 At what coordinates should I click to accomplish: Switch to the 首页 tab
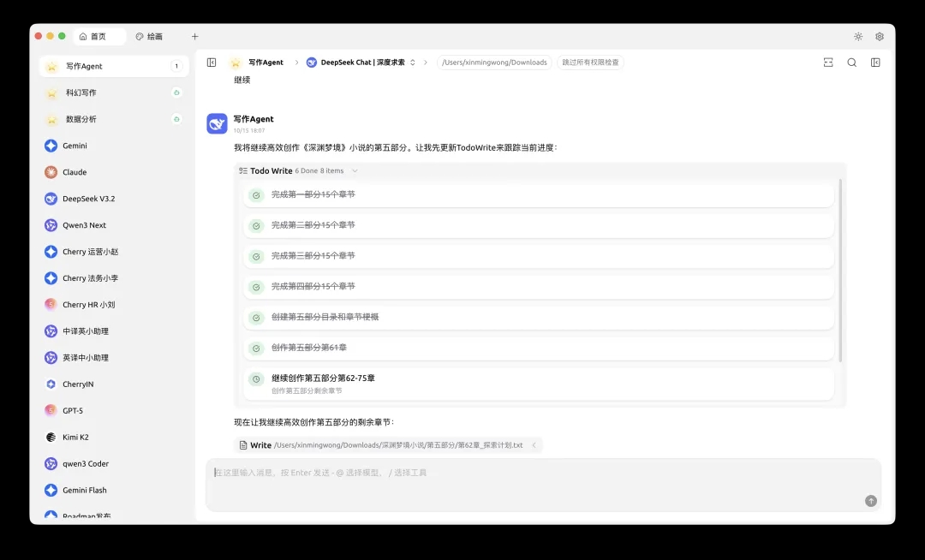click(x=99, y=37)
